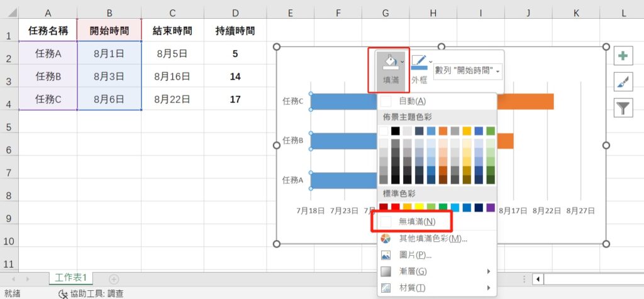Screen dimensions: 644x299
Task: Click the texture icon beside 材質(T)
Action: point(386,288)
